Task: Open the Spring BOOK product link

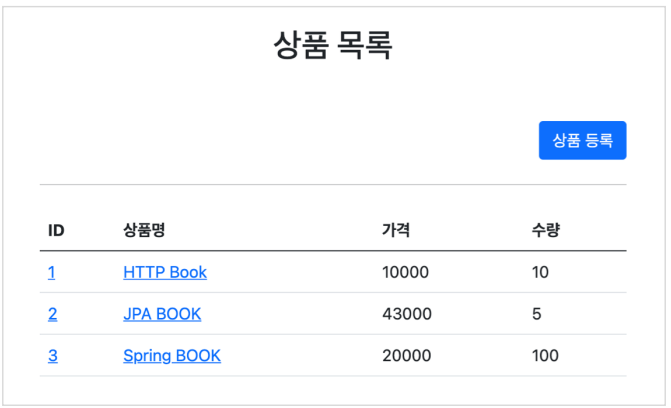Action: tap(172, 356)
